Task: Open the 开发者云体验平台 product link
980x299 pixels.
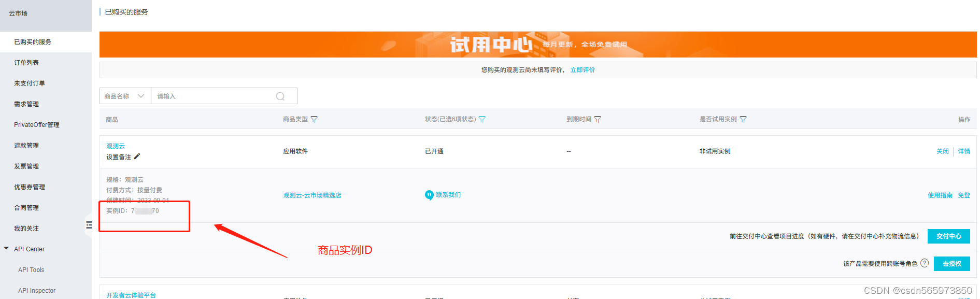Action: tap(131, 295)
